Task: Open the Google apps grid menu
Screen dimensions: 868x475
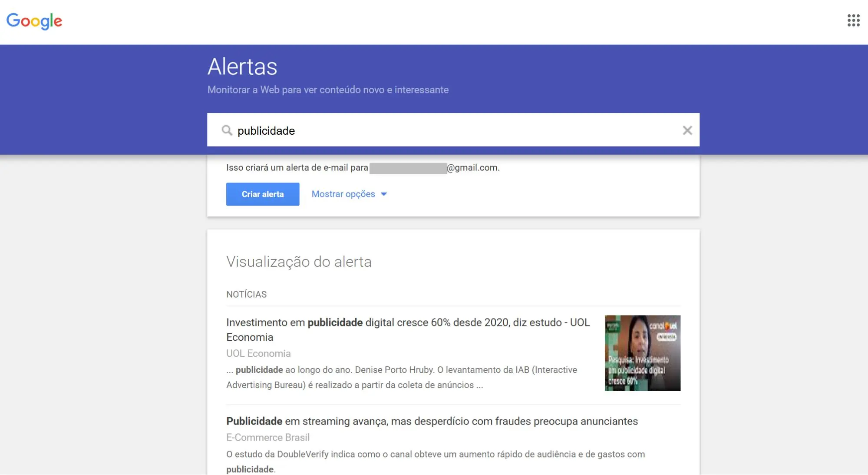Action: (854, 20)
